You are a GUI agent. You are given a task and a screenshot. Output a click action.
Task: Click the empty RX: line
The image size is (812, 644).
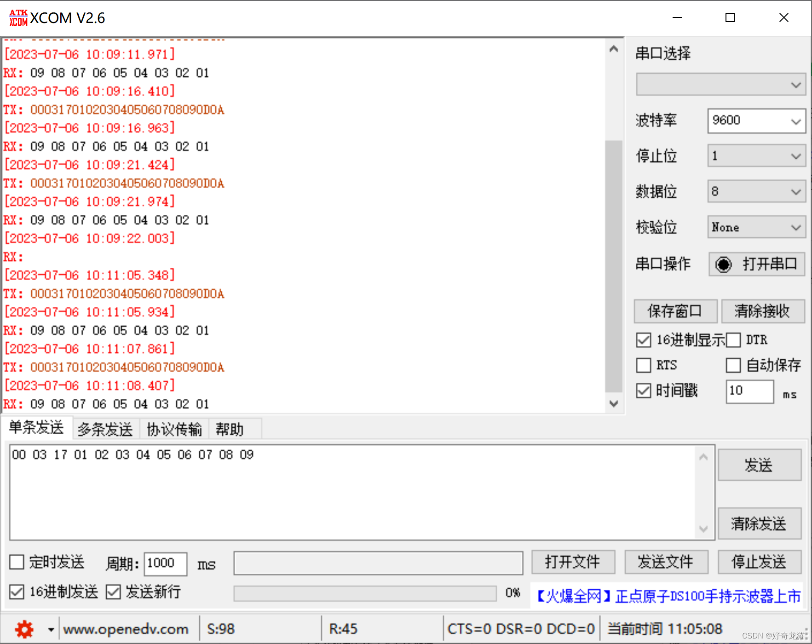pos(13,257)
